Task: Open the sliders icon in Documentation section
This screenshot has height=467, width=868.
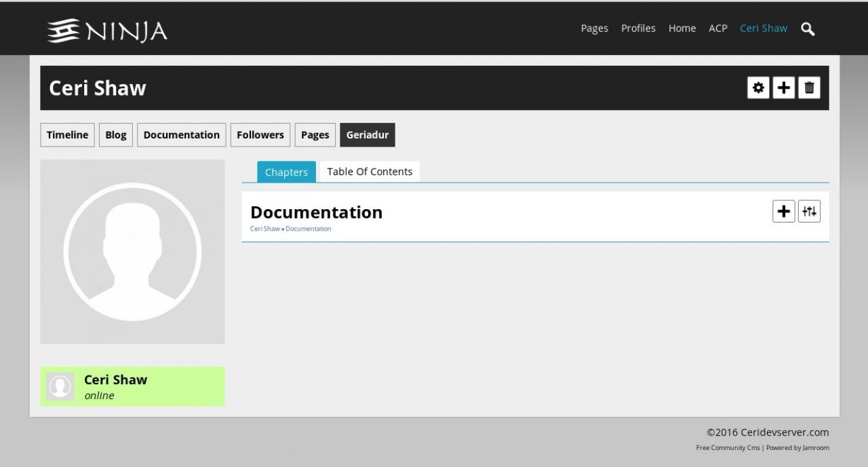Action: coord(809,211)
